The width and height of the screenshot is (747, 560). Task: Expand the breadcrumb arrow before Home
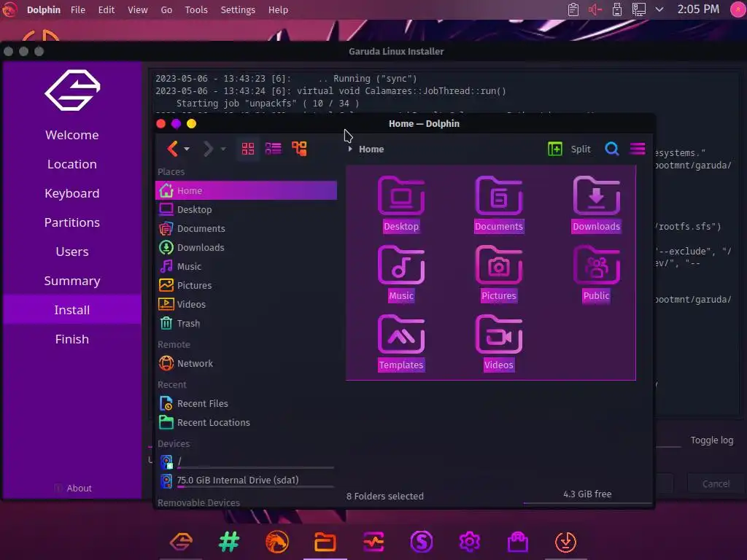pyautogui.click(x=350, y=149)
